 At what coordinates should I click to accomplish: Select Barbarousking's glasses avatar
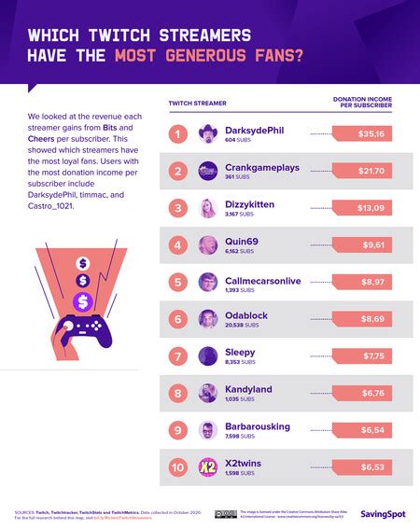click(x=208, y=430)
